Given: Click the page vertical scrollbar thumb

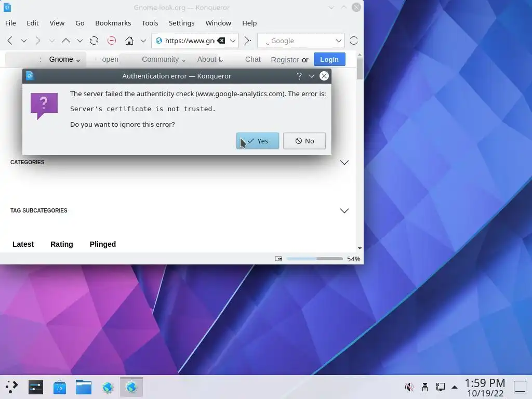Looking at the screenshot, I should pyautogui.click(x=360, y=68).
